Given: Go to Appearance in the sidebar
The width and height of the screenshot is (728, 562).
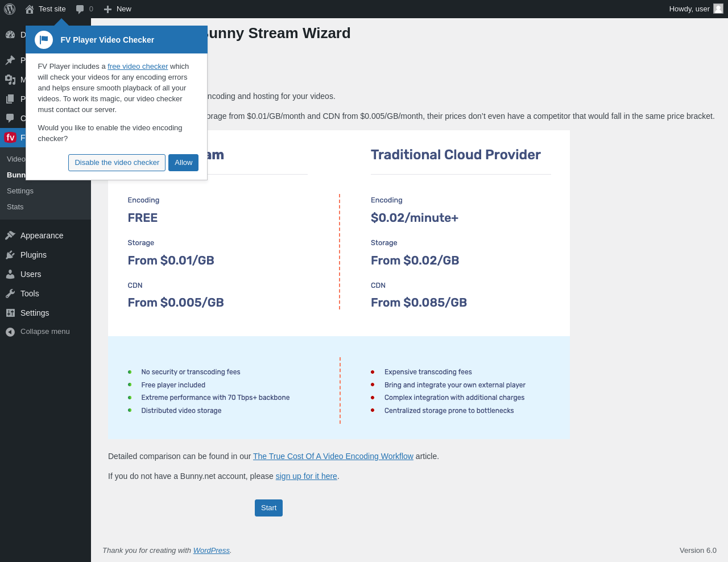Looking at the screenshot, I should (x=45, y=235).
